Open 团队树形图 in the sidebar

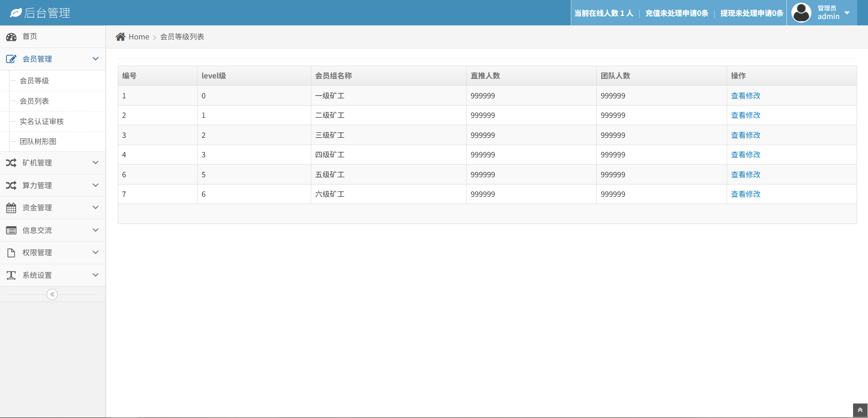(38, 141)
